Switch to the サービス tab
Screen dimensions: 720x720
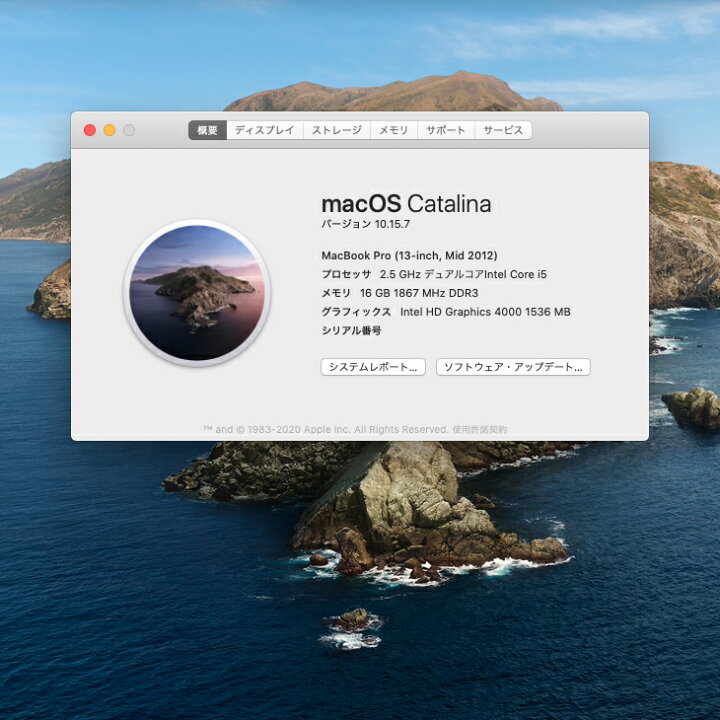tap(503, 130)
